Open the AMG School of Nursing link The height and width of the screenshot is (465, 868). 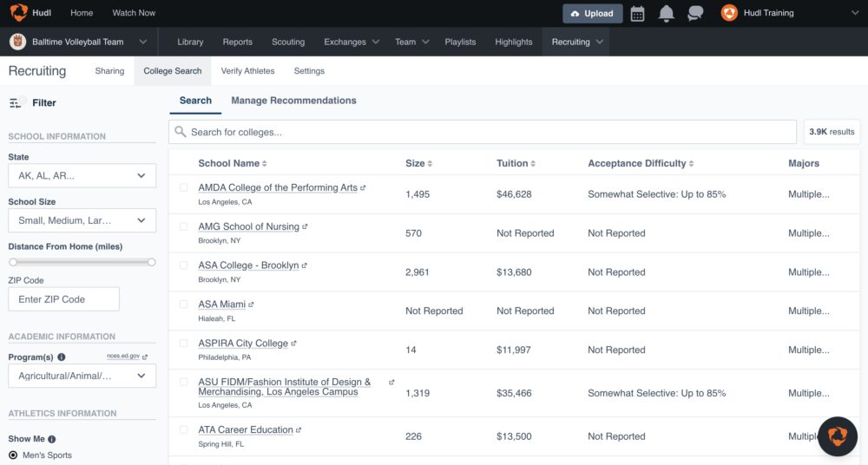pyautogui.click(x=248, y=226)
